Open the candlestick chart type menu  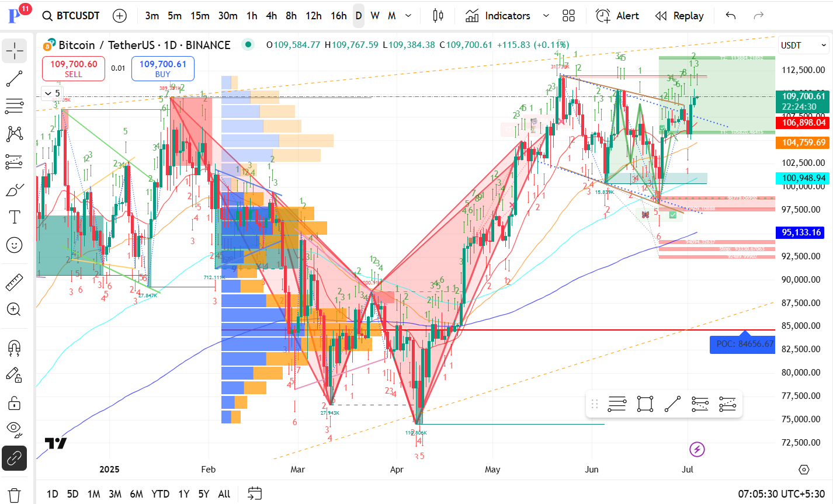(438, 16)
